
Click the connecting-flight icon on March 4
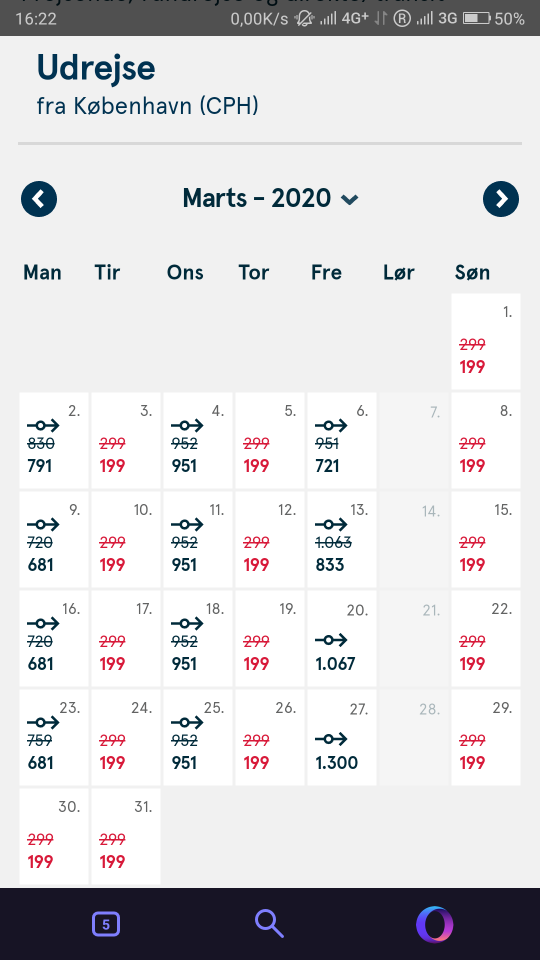pyautogui.click(x=187, y=425)
